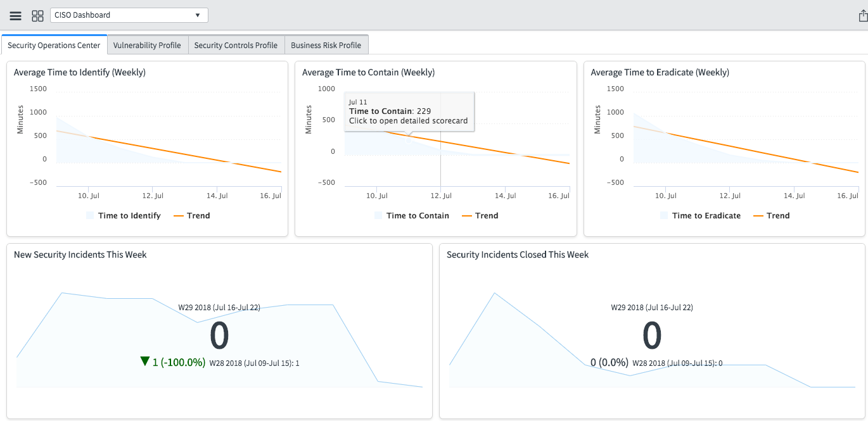Click the New Security Incidents This Week score
The image size is (868, 421).
[219, 336]
